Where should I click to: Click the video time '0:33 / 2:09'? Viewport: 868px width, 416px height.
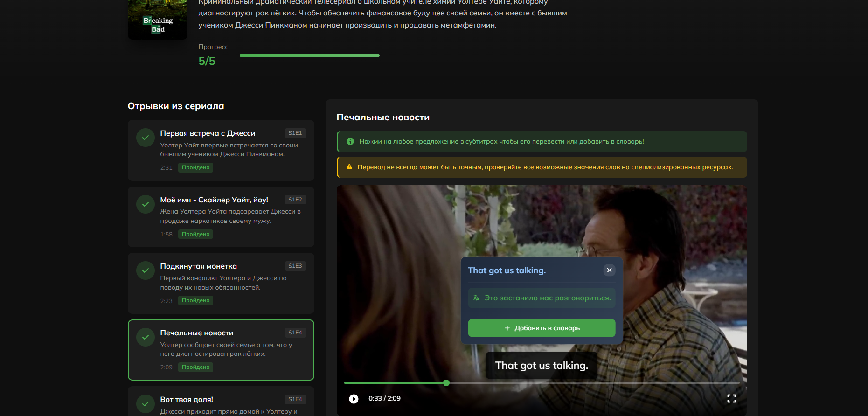[x=384, y=398]
